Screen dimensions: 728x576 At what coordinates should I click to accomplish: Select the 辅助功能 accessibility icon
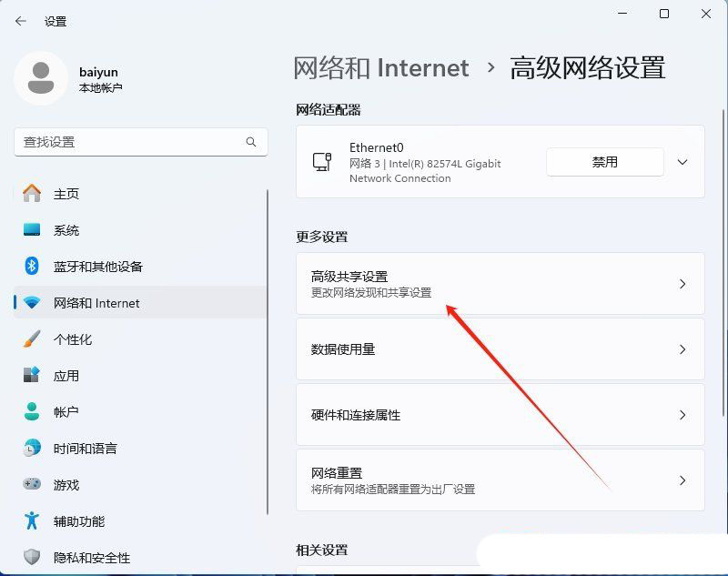click(x=31, y=521)
